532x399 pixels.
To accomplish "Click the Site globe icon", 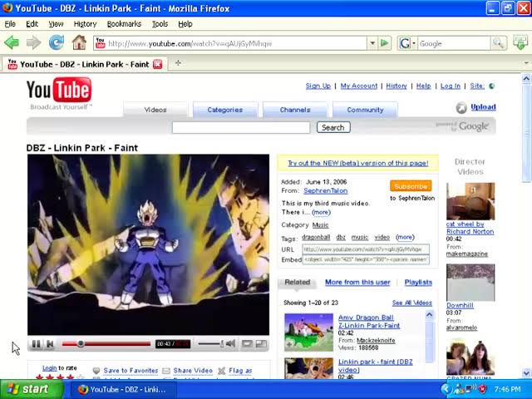I will (x=491, y=86).
